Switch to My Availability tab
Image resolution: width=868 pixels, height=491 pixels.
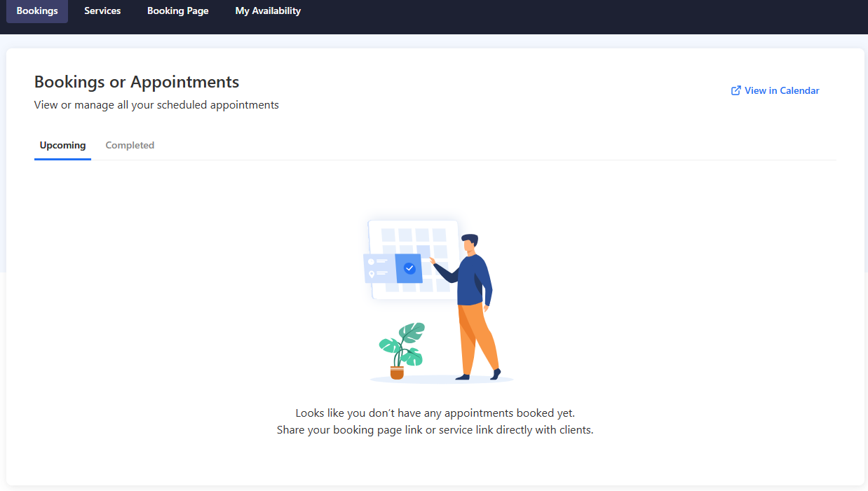point(268,11)
